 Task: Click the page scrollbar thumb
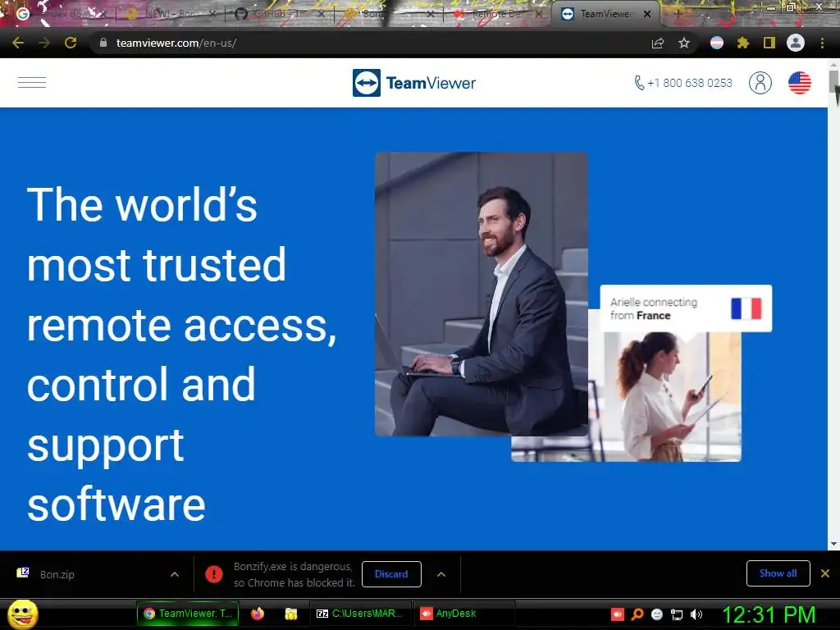tap(833, 81)
